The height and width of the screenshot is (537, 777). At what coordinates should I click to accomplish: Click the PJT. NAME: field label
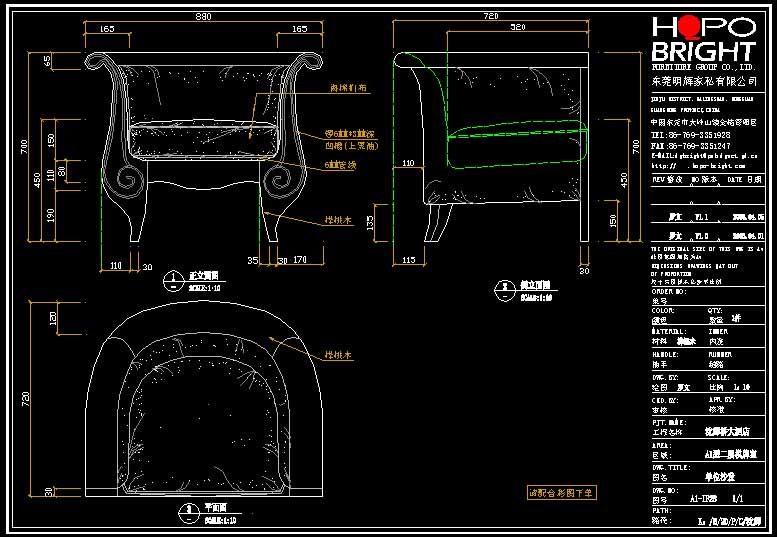coord(669,423)
